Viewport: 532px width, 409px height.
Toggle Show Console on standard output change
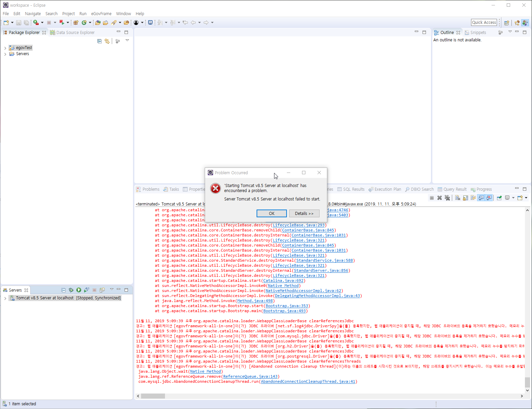click(481, 198)
